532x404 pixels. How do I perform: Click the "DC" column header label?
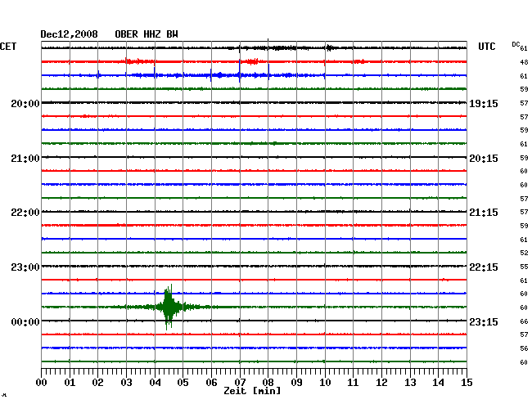click(516, 44)
